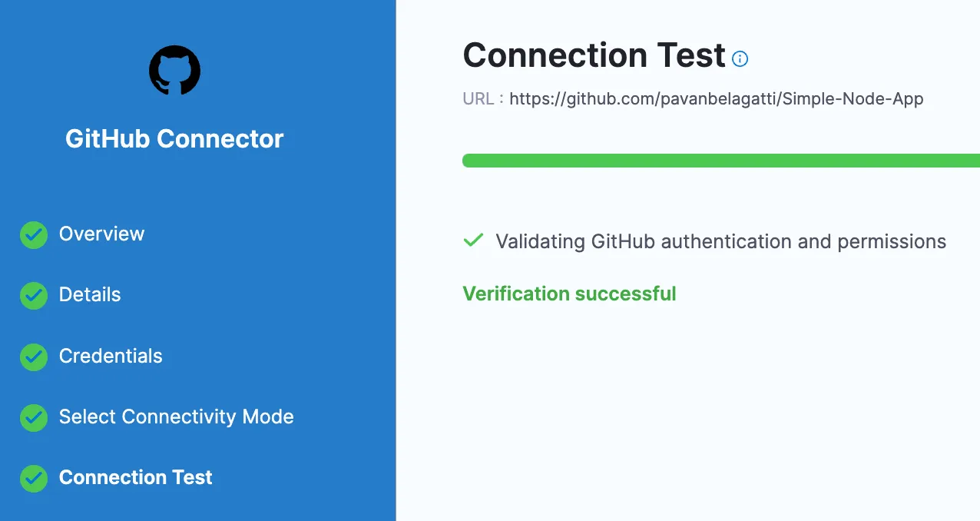Screen dimensions: 980x521
Task: Select the Overview step in sidebar
Action: click(101, 234)
